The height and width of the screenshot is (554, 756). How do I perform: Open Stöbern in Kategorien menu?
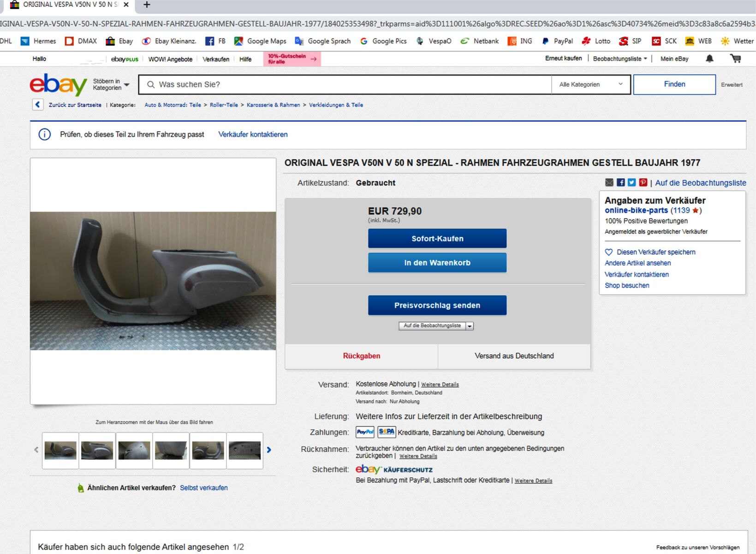click(111, 84)
